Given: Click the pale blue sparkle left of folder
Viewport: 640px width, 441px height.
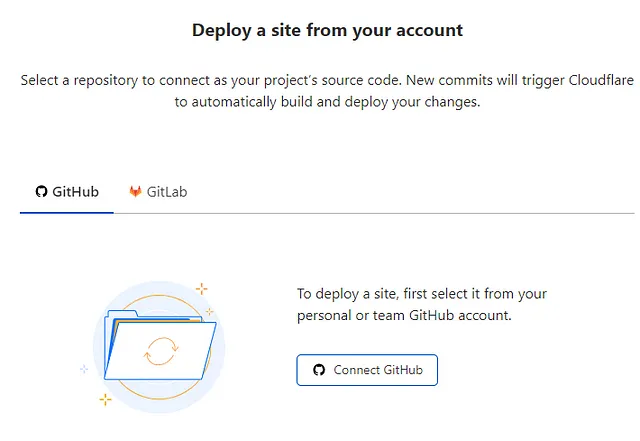Looking at the screenshot, I should [x=84, y=369].
